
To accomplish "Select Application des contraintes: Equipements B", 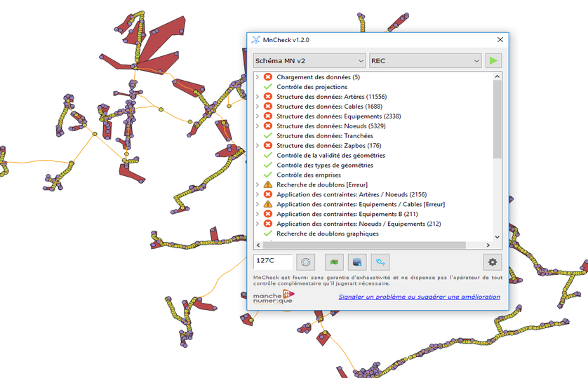I will click(347, 214).
